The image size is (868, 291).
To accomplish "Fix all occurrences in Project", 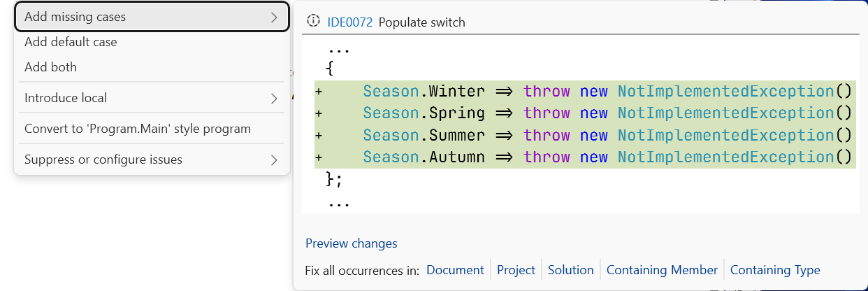I will [516, 270].
